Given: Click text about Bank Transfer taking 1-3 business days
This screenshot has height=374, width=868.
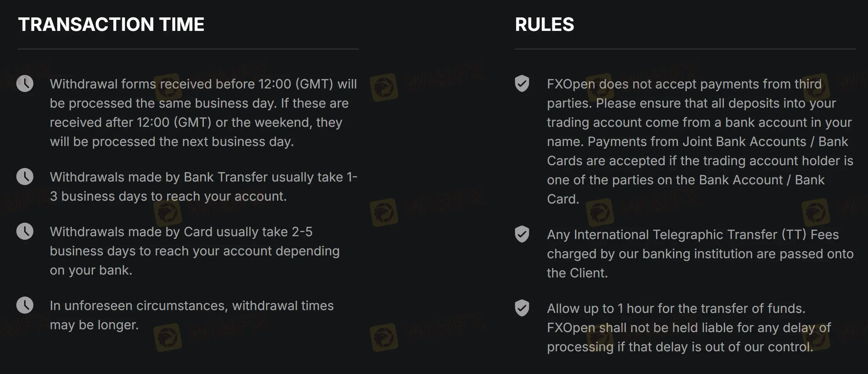Looking at the screenshot, I should [x=204, y=186].
